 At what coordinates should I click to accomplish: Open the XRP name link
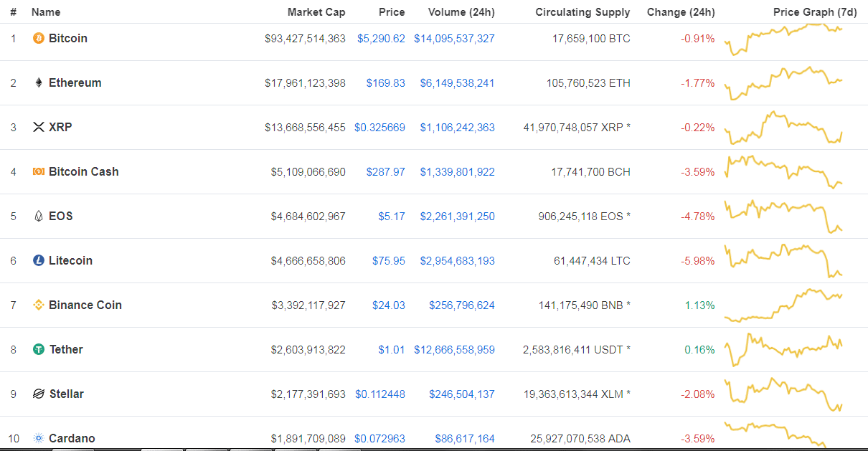[x=60, y=127]
